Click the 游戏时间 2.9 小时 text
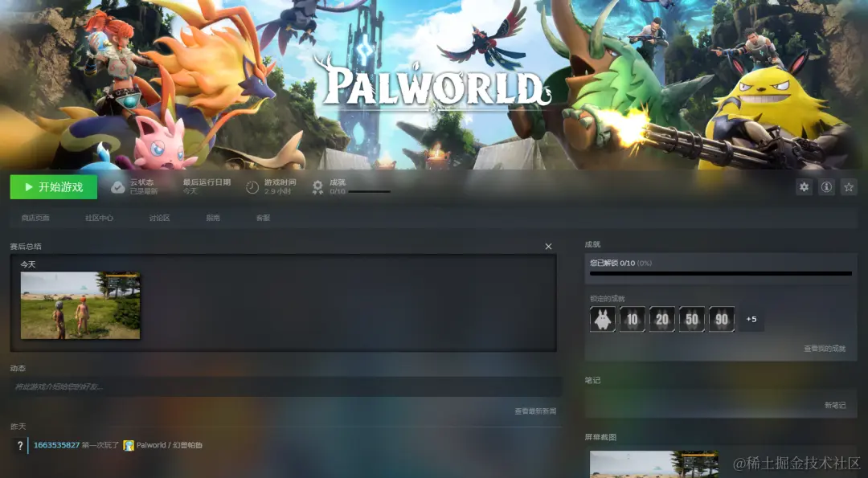 click(x=280, y=186)
